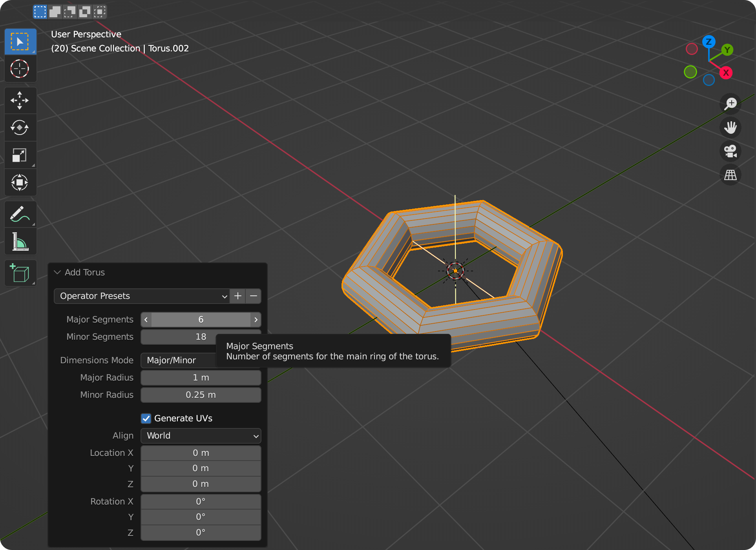Screen dimensions: 756x550
Task: Click the Location Z field
Action: point(201,484)
